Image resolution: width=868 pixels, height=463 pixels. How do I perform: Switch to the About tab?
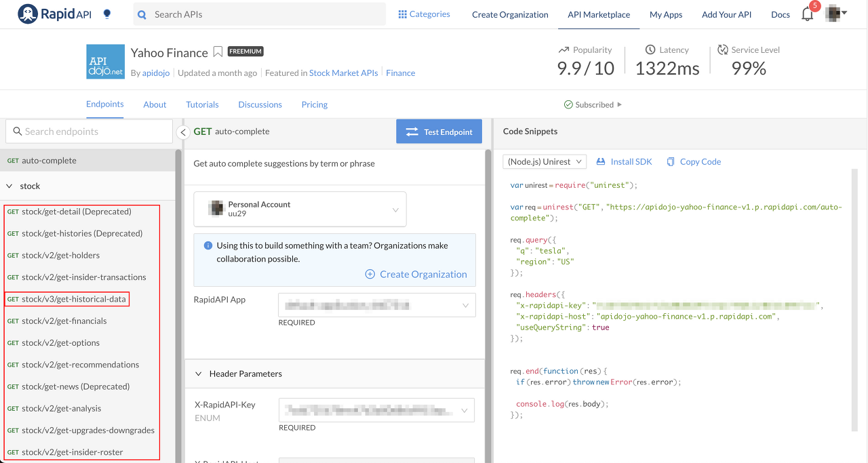[155, 104]
